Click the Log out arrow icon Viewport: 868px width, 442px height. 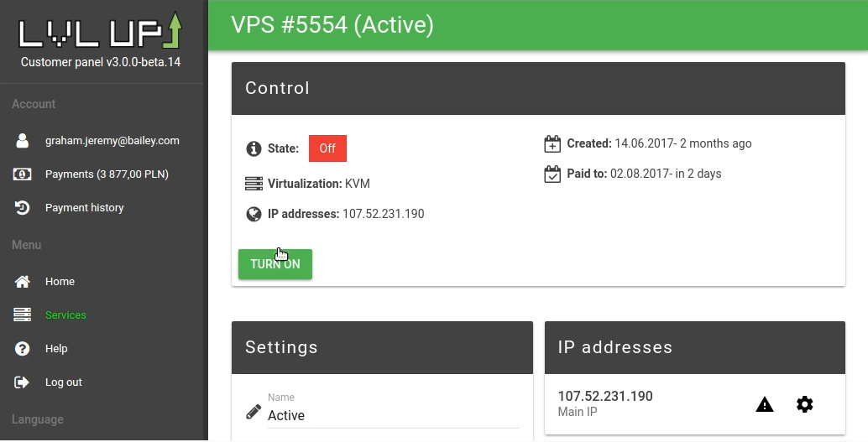pyautogui.click(x=23, y=382)
